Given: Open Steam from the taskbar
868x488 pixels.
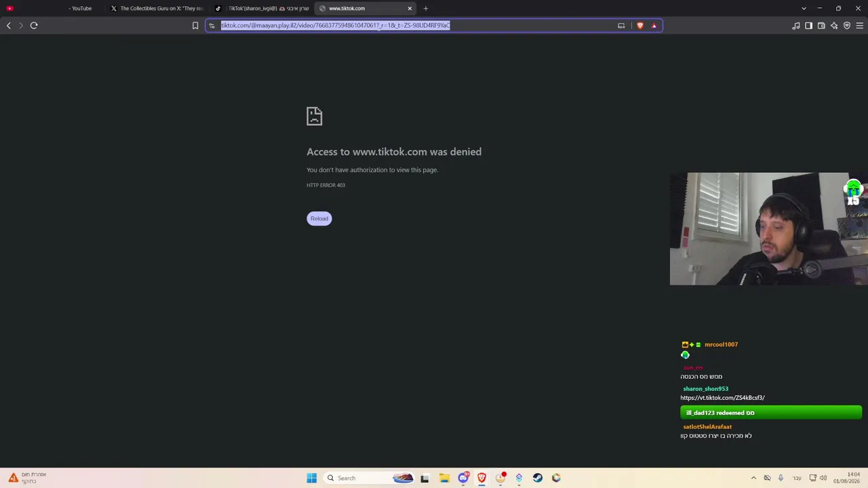Looking at the screenshot, I should [538, 479].
